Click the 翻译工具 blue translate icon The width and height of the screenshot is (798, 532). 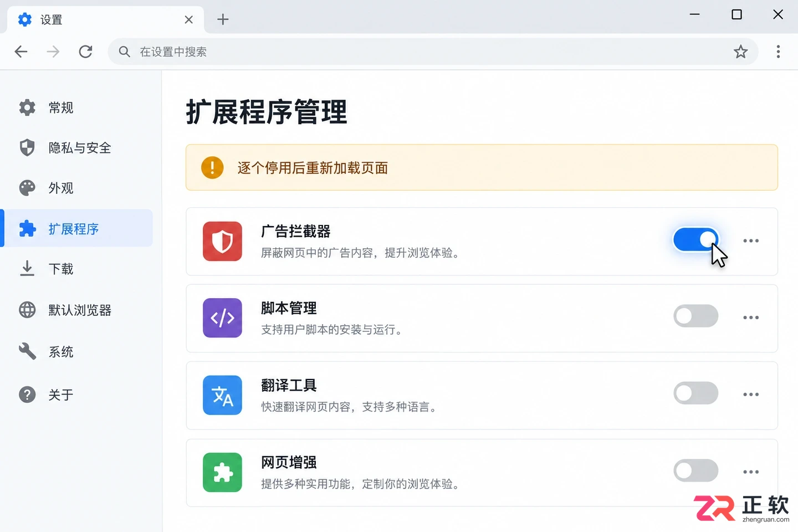222,395
